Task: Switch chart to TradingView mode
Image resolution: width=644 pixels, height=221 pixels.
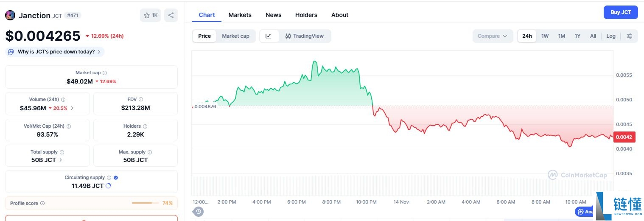Action: (304, 36)
